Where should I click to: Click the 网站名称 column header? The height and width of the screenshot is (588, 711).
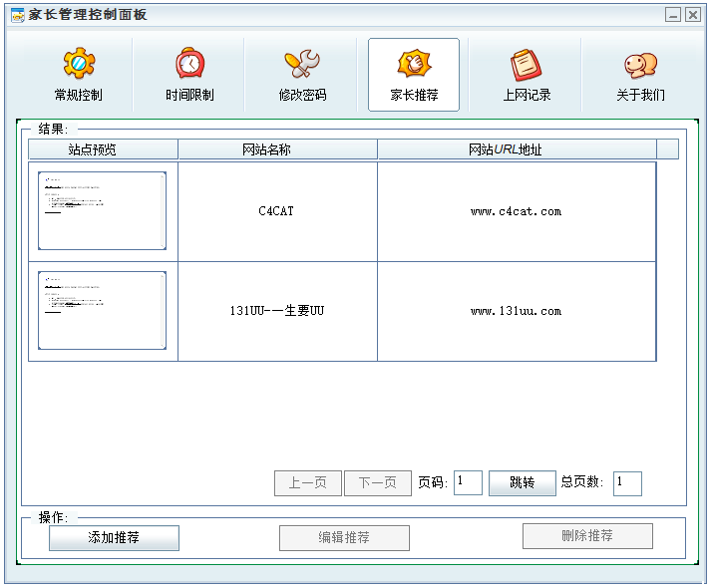point(277,149)
